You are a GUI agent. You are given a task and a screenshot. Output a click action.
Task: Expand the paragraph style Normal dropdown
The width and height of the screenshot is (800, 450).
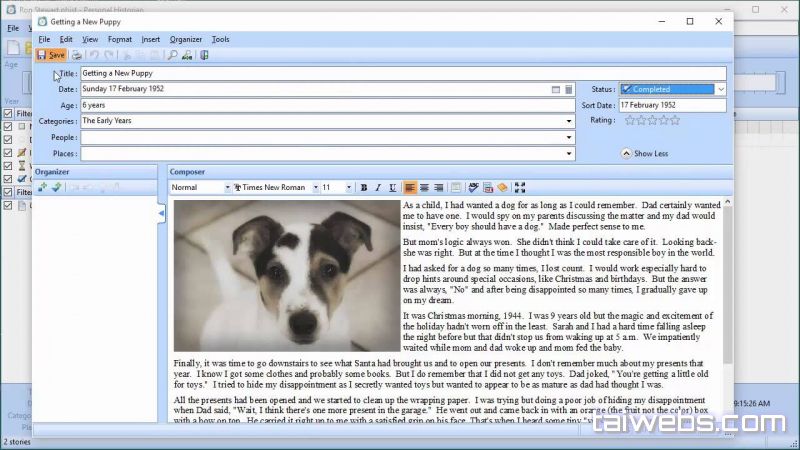coord(227,188)
